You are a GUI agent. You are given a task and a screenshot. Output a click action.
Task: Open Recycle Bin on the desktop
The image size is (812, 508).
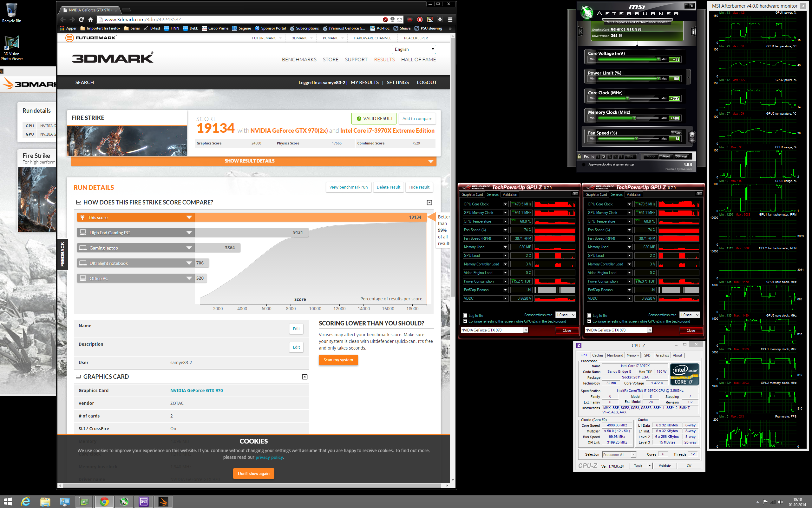11,13
